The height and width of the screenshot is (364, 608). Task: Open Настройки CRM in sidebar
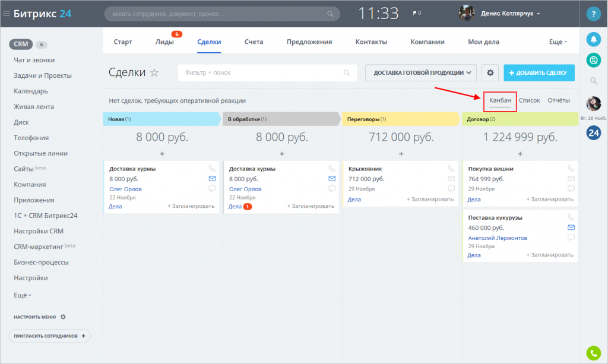(39, 231)
